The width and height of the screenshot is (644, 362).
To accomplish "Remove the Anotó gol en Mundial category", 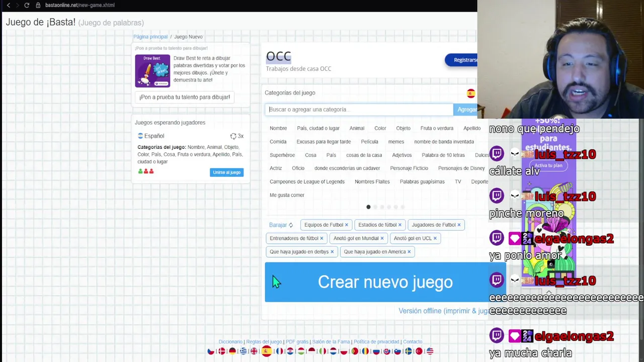I will [382, 238].
